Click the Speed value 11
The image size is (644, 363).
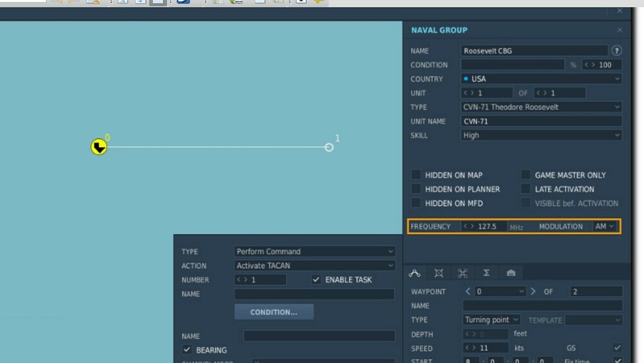(484, 348)
